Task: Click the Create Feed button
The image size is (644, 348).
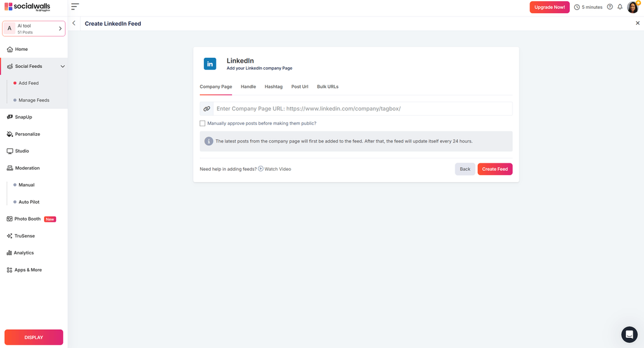Action: click(x=495, y=169)
